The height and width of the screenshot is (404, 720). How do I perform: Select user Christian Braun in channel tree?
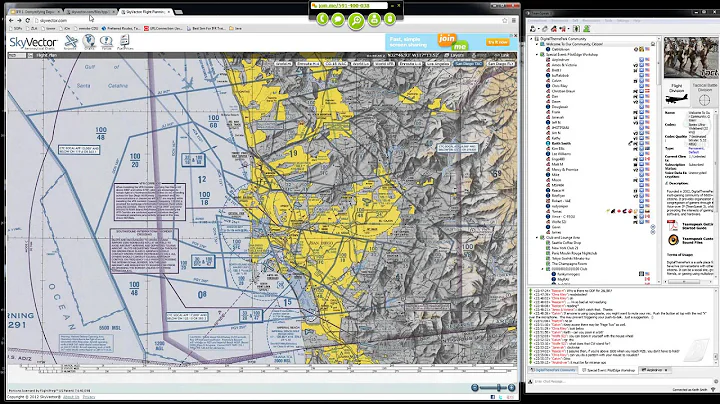(x=563, y=91)
